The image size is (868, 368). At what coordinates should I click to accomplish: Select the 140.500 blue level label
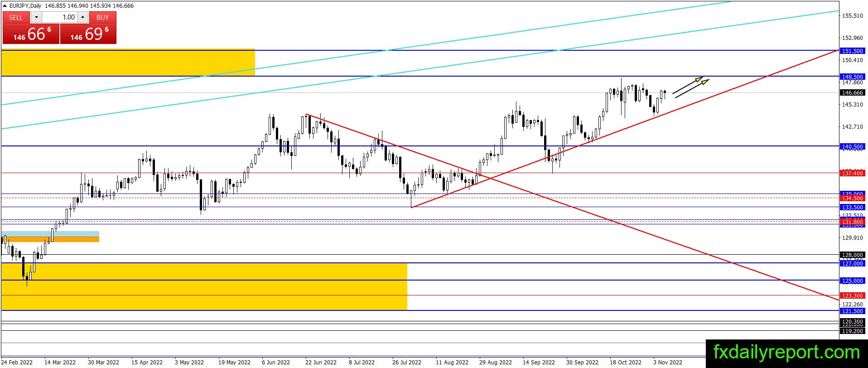852,146
